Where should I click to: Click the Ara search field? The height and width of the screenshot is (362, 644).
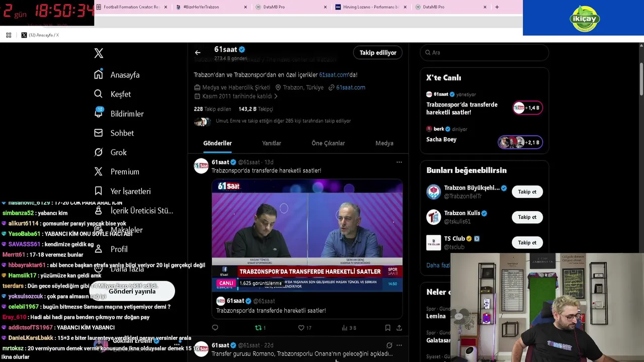[485, 53]
